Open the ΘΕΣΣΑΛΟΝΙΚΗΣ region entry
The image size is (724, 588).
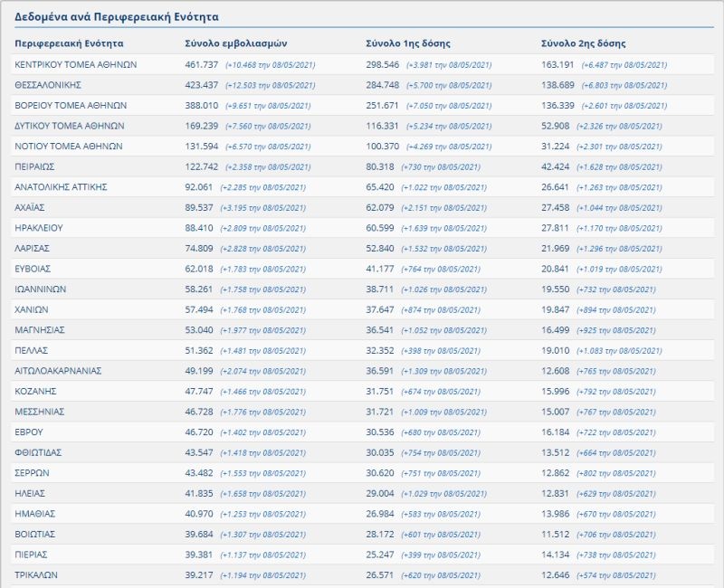click(x=49, y=85)
